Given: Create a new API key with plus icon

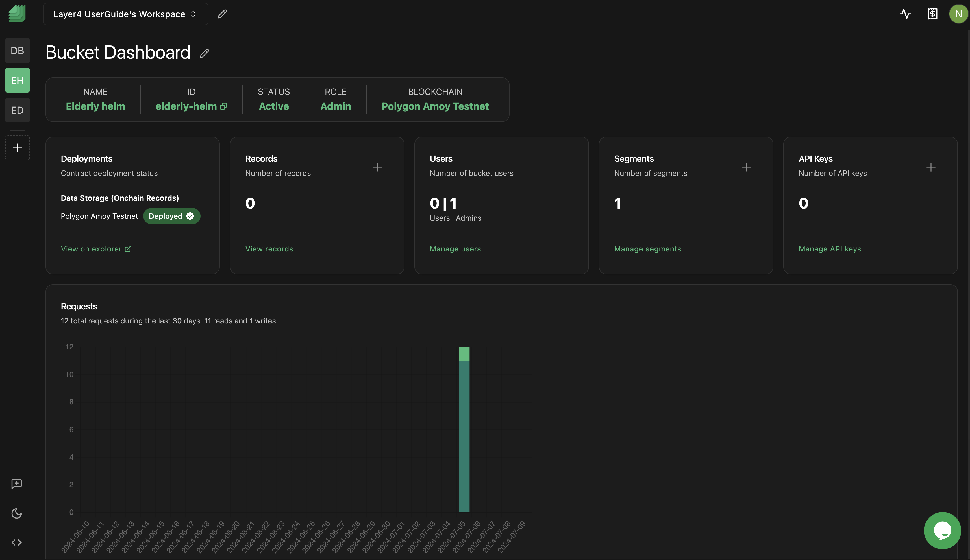Looking at the screenshot, I should point(931,167).
